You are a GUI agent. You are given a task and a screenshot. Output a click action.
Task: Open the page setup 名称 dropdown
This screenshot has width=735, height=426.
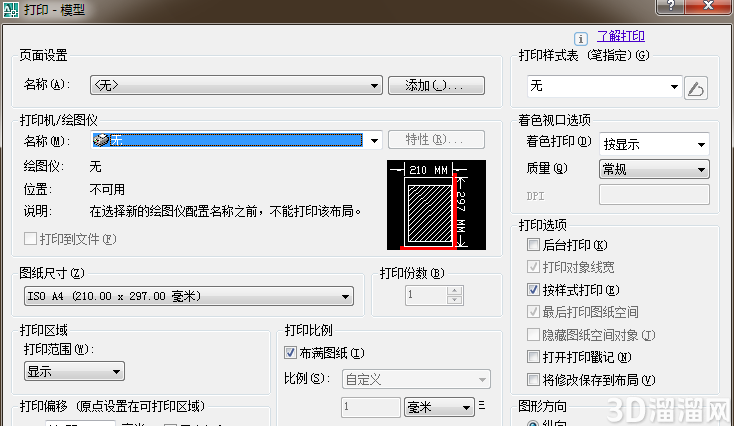coord(236,85)
